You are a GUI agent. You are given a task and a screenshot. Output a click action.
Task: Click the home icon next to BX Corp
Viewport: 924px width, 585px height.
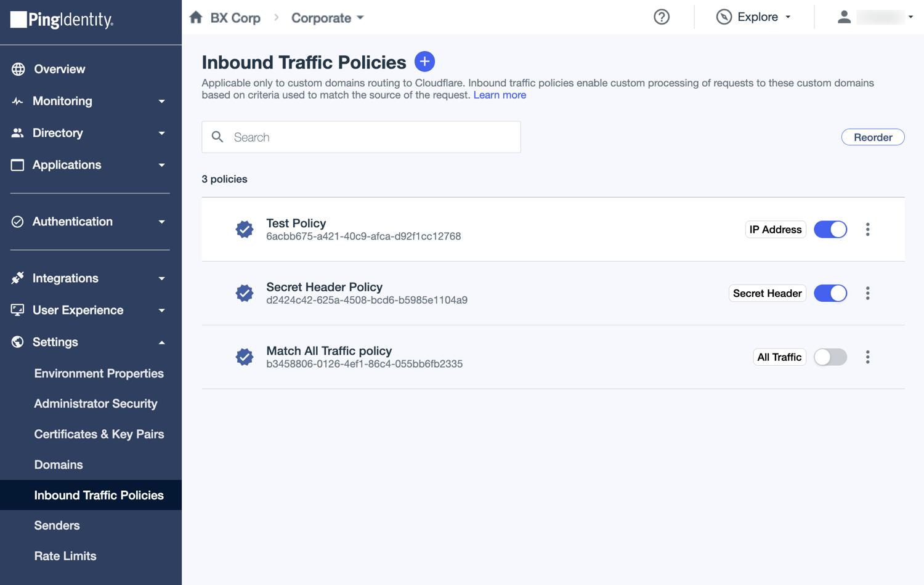[196, 18]
